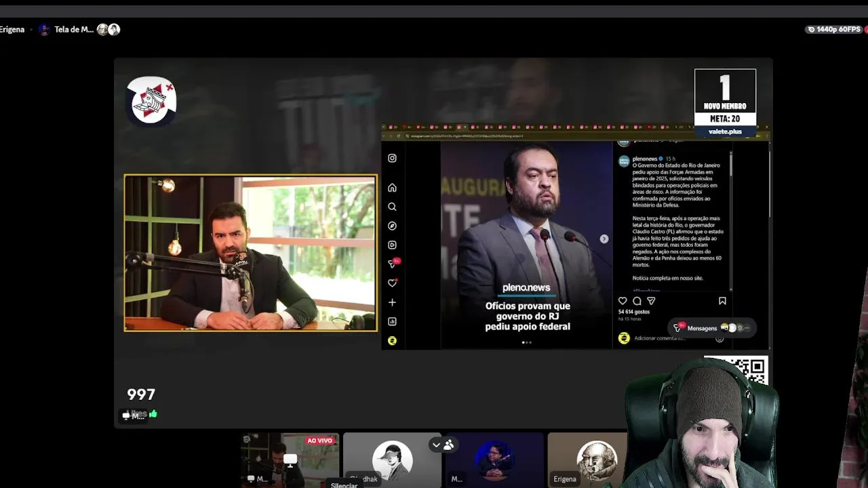Go to Instagram Home in the sidebar
This screenshot has height=488, width=868.
coord(392,188)
